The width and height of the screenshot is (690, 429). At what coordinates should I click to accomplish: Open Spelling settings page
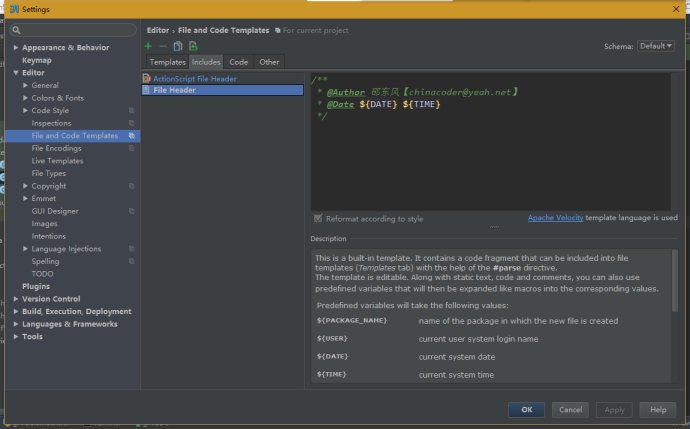[45, 261]
